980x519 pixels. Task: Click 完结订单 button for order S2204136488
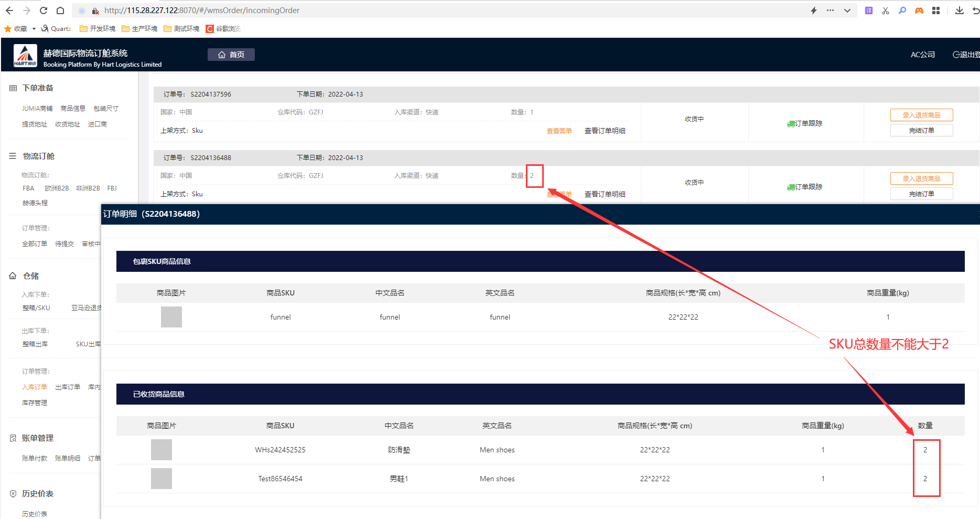click(x=921, y=194)
